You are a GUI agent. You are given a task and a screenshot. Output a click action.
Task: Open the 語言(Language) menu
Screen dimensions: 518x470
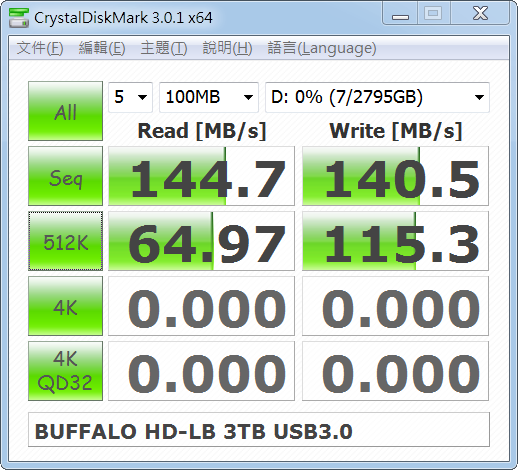[322, 48]
